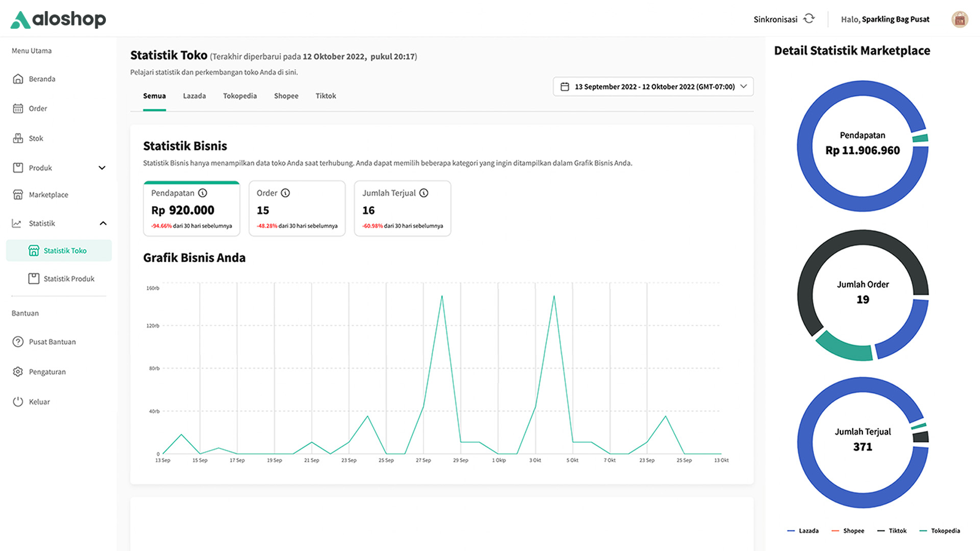
Task: Click the Marketplace sidebar icon
Action: coord(18,194)
